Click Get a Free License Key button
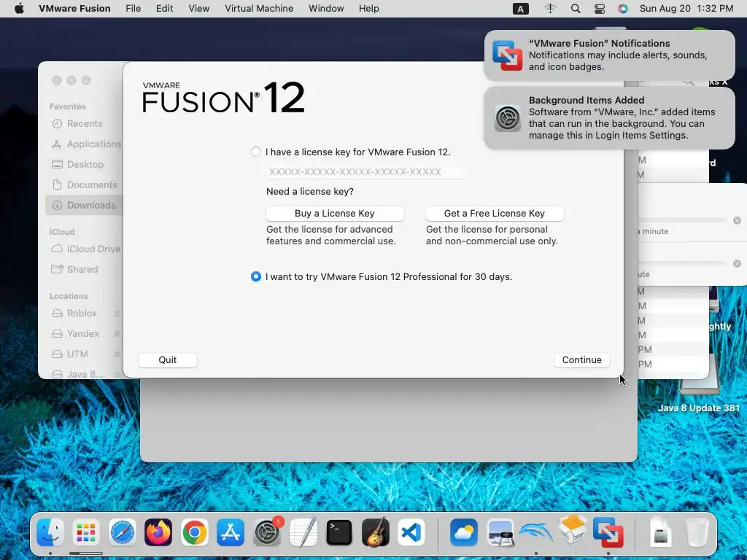The width and height of the screenshot is (747, 560). click(495, 214)
